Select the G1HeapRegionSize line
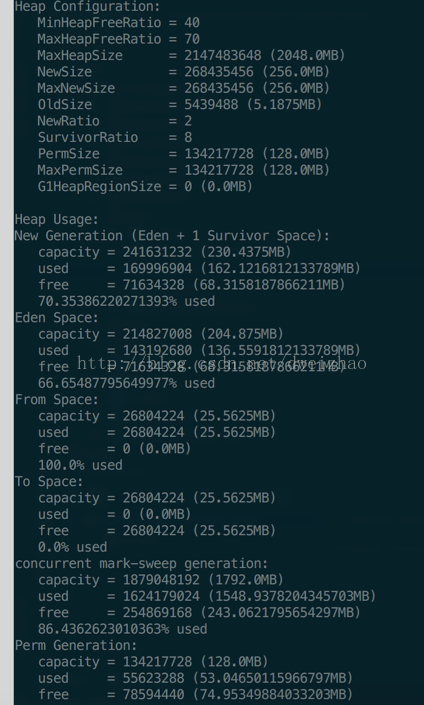The height and width of the screenshot is (705, 424). tap(145, 186)
